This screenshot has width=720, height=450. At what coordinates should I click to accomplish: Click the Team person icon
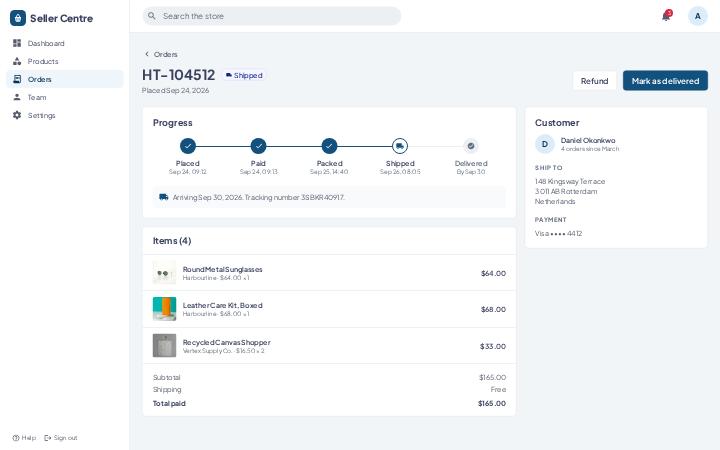tap(17, 97)
